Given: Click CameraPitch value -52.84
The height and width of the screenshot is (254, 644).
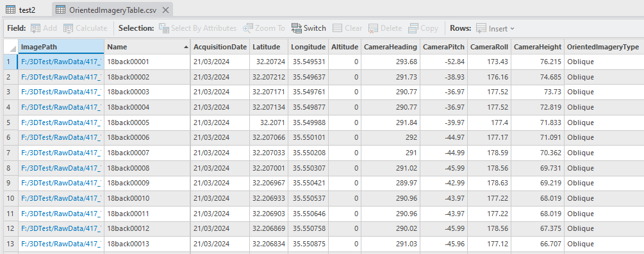Looking at the screenshot, I should [443, 62].
